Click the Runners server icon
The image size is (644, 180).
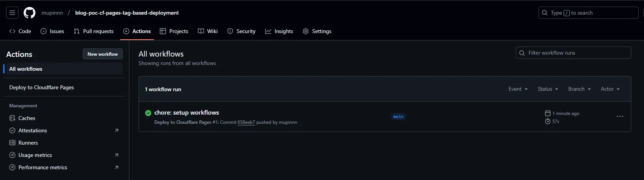(12, 143)
